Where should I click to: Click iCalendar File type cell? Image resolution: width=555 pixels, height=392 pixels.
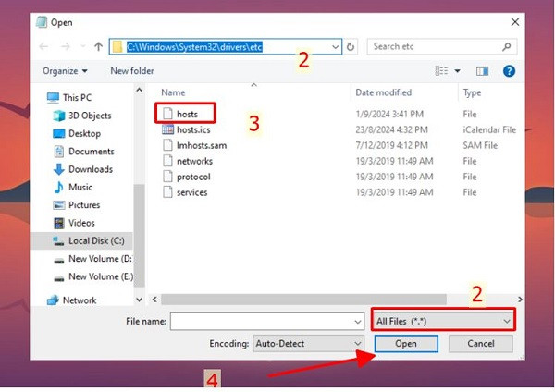(x=489, y=129)
